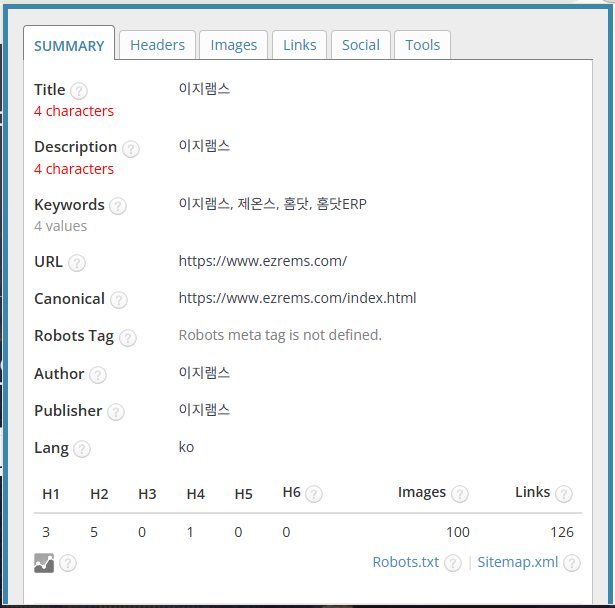Click the keywords value ending 홈닷ERP

(x=273, y=204)
